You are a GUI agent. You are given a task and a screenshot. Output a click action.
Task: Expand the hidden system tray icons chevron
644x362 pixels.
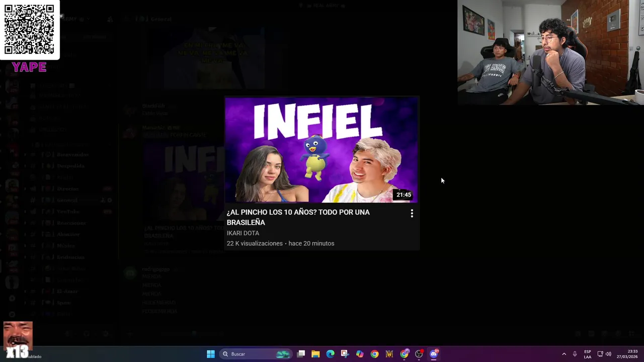[x=564, y=354]
